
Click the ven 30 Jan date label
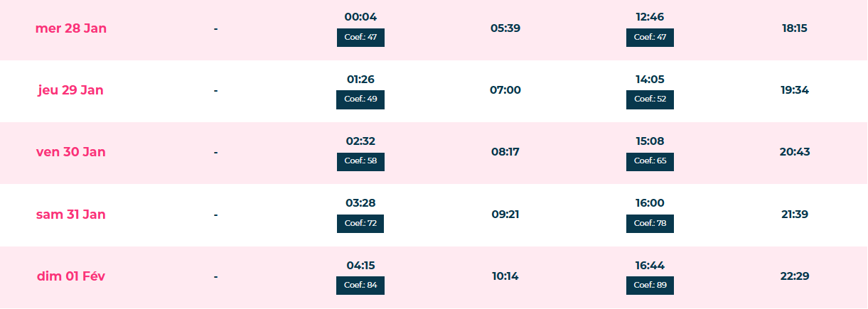[71, 152]
